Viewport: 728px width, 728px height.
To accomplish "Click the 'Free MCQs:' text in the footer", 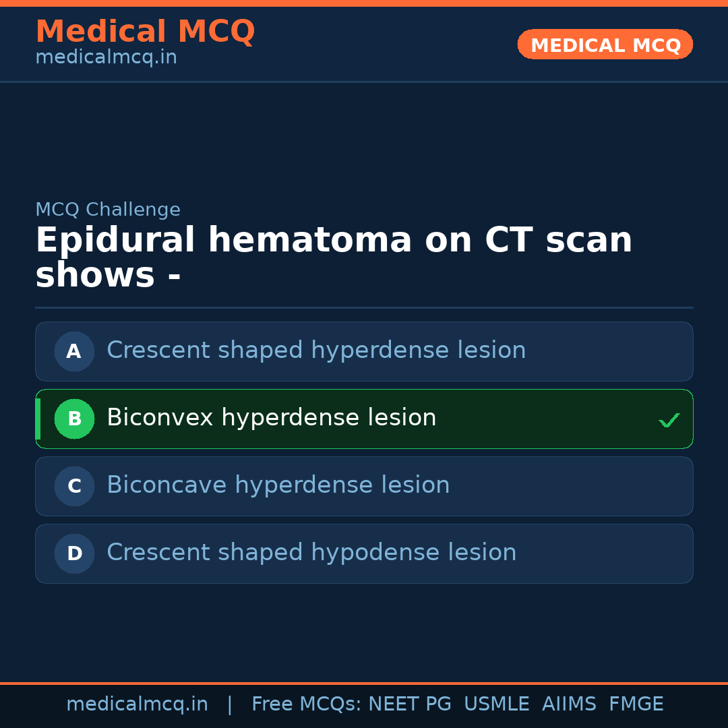I will 307,704.
